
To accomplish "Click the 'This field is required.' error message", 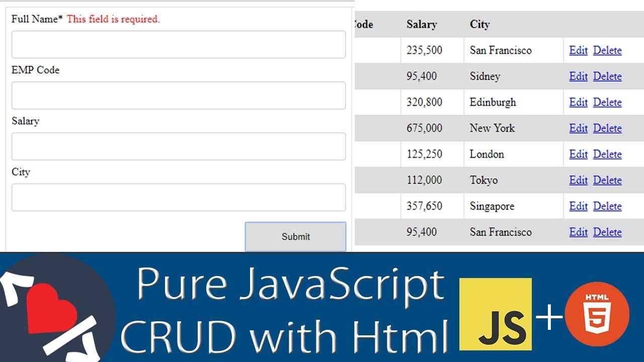I will (113, 19).
